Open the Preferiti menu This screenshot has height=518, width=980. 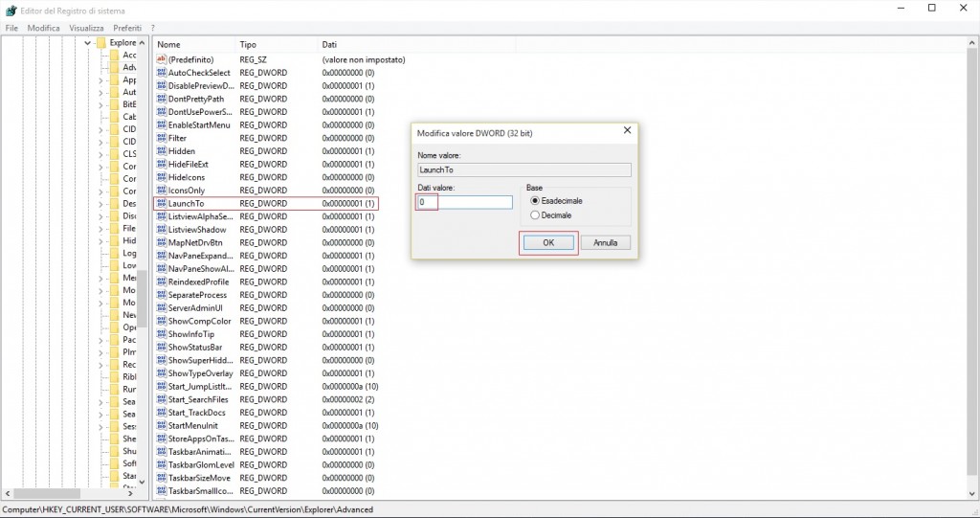[126, 28]
